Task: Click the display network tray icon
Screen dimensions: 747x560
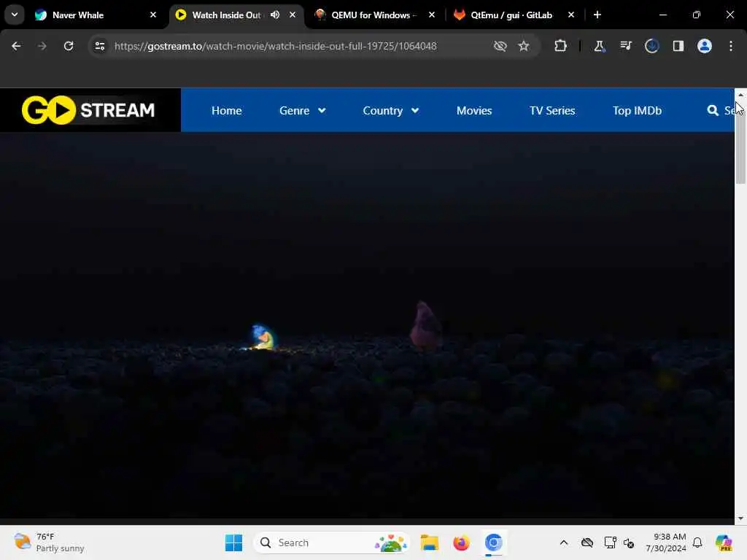Action: click(610, 542)
